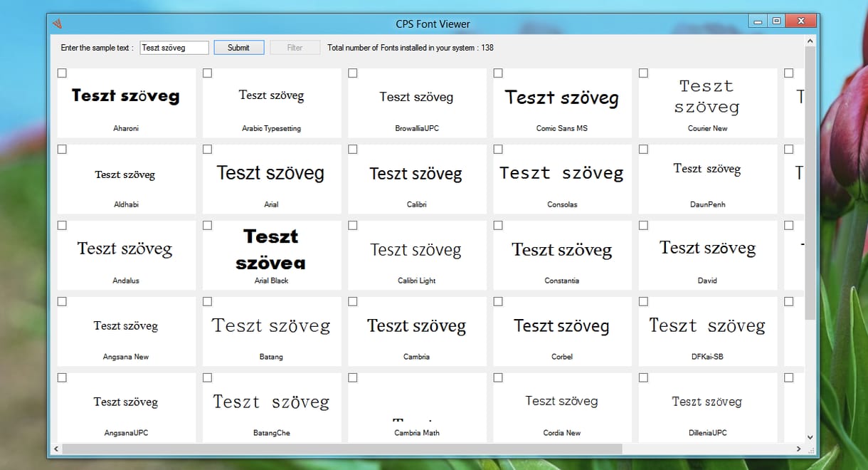The width and height of the screenshot is (868, 470).
Task: Click the Submit button
Action: click(239, 48)
